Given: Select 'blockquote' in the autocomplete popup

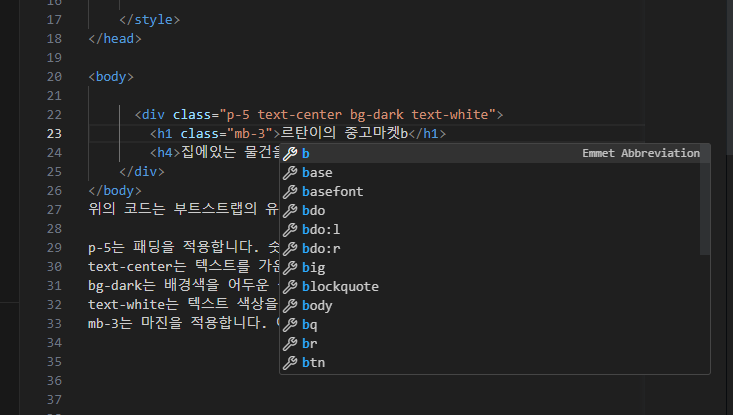Looking at the screenshot, I should 495,286.
